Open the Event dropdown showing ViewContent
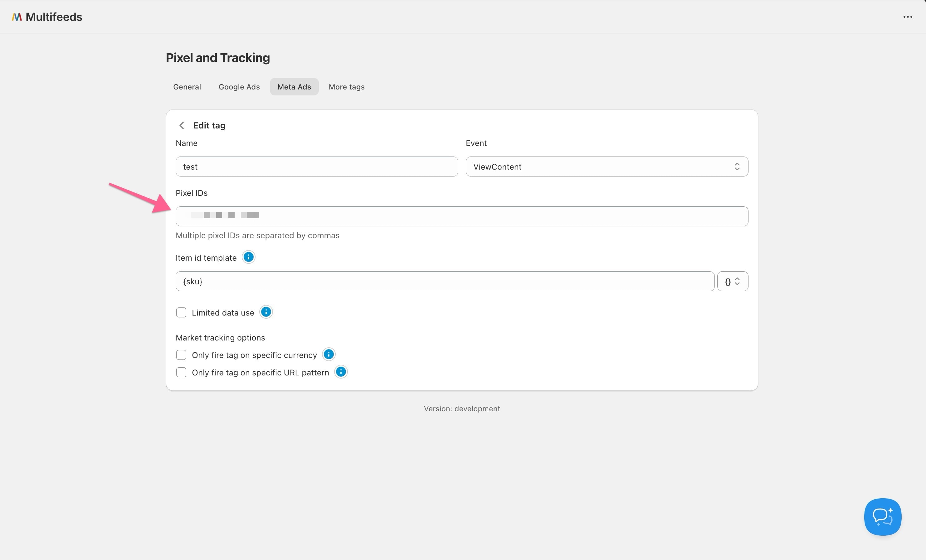 click(607, 167)
